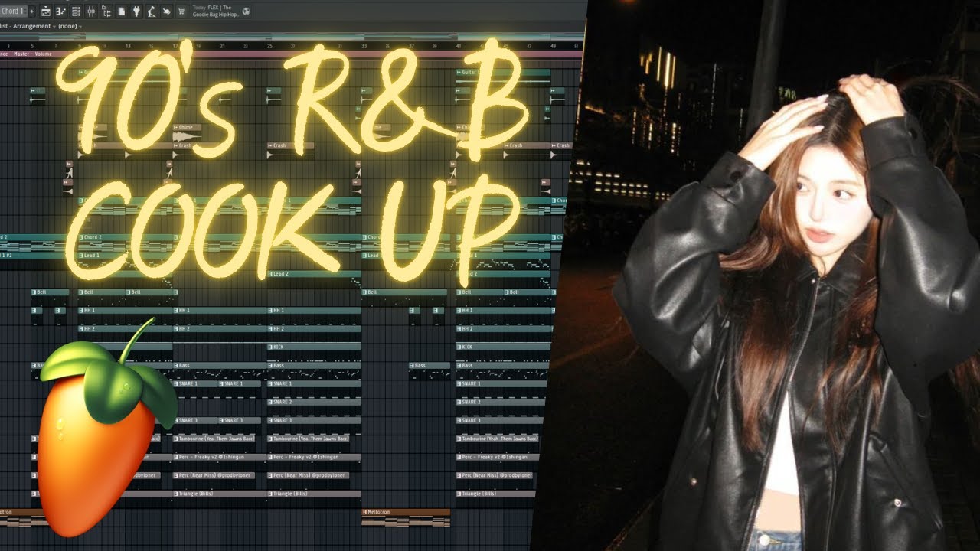980x551 pixels.
Task: Toggle the Browser tree icon
Action: click(x=106, y=11)
